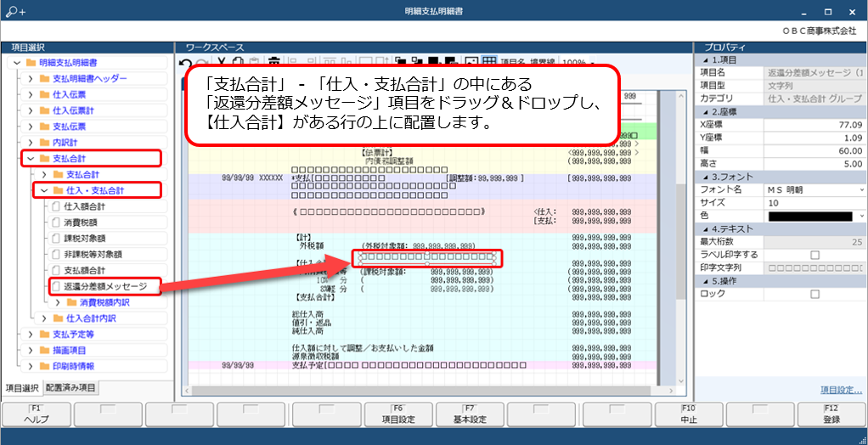Image resolution: width=868 pixels, height=445 pixels.
Task: Toggle 境界線 display in workspace toolbar
Action: pyautogui.click(x=544, y=62)
